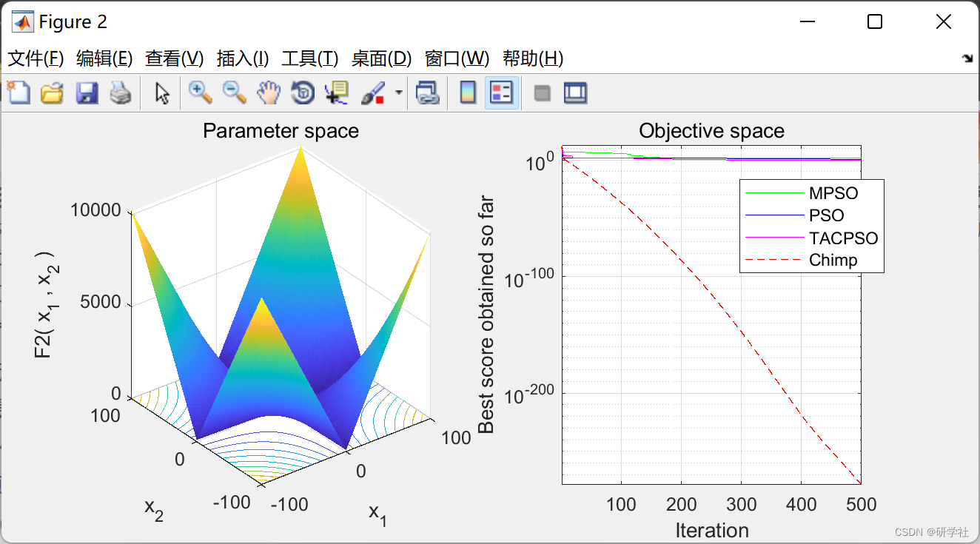980x544 pixels.
Task: Click the 10^-200 y-axis tick label
Action: [x=529, y=394]
